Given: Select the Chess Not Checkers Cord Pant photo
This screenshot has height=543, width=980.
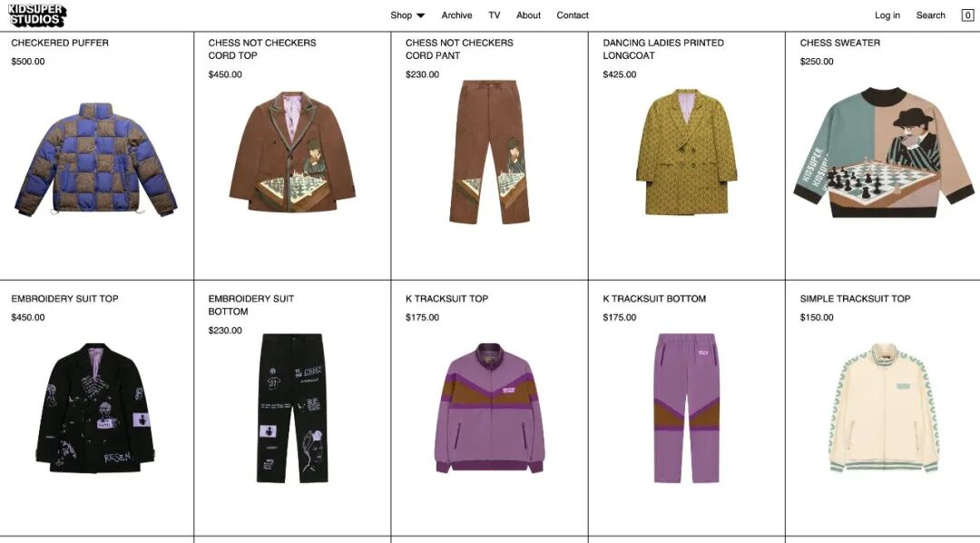Looking at the screenshot, I should (x=489, y=152).
